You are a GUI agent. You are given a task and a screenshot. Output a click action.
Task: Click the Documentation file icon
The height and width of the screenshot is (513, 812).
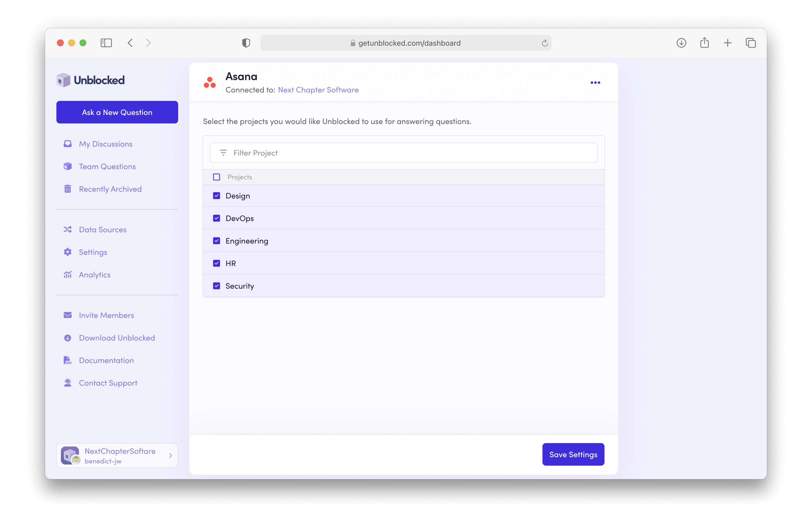click(67, 360)
